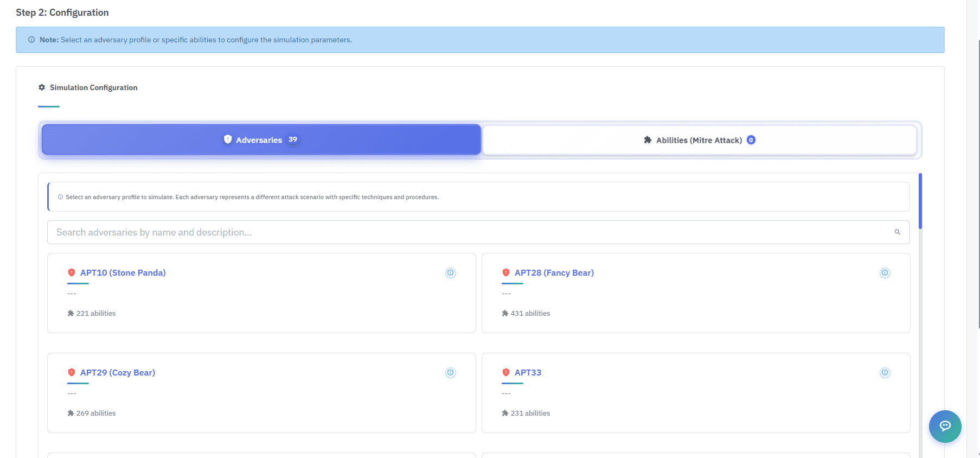Click the adversary search input field
The image size is (980, 458).
(478, 232)
